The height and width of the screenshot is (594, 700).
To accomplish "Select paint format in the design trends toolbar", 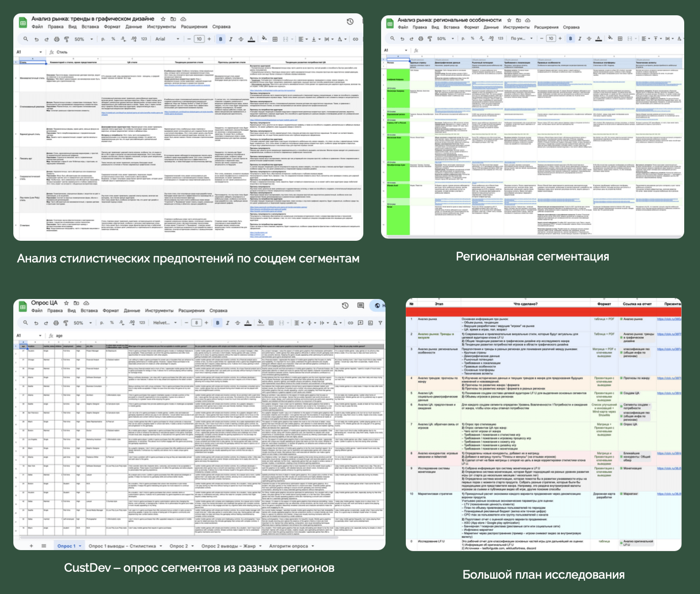I will (x=67, y=39).
